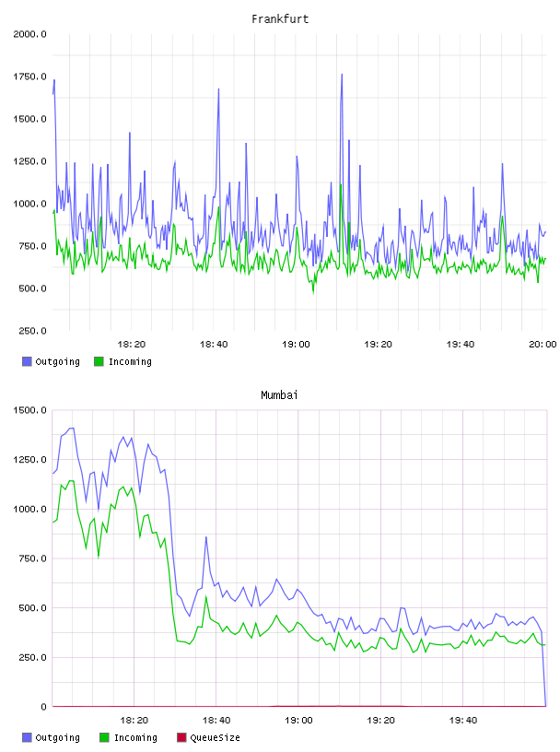Click the red QueueSize swatch in Mumbai legend

(181, 737)
